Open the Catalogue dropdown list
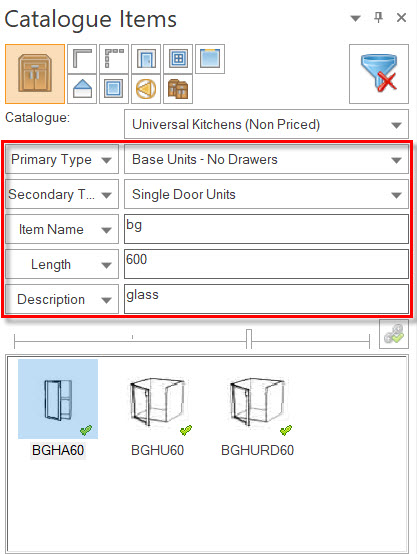The image size is (417, 554). click(266, 124)
